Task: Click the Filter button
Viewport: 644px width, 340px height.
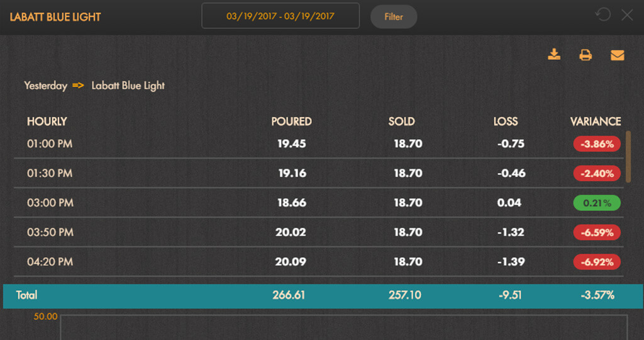Action: (x=394, y=17)
